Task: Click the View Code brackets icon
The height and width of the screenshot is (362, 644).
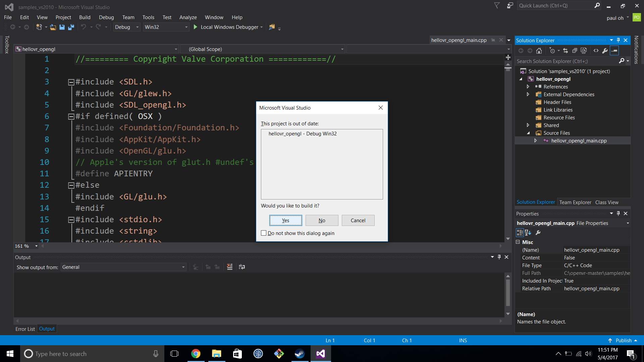Action: [596, 51]
